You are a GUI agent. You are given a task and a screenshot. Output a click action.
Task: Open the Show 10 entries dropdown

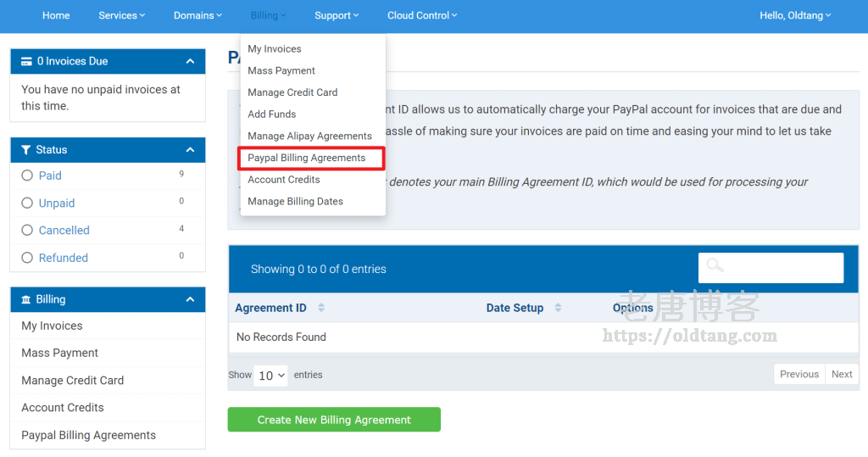(270, 376)
